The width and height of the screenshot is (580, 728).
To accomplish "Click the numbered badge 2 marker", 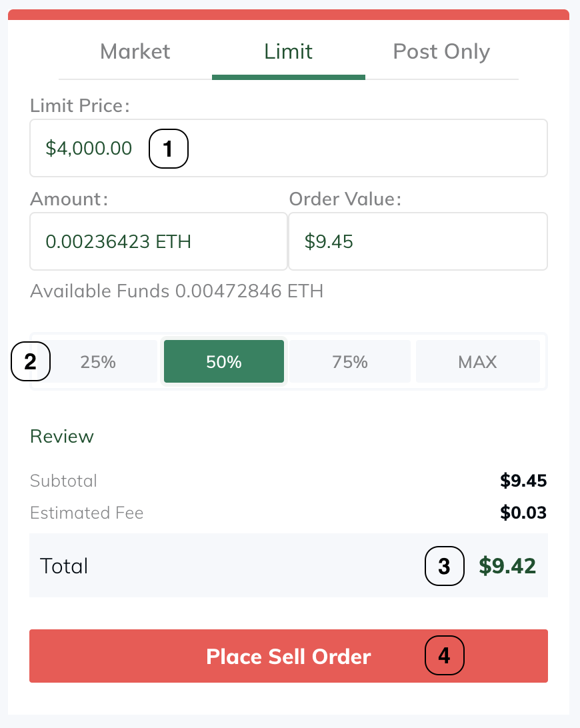I will pyautogui.click(x=31, y=361).
